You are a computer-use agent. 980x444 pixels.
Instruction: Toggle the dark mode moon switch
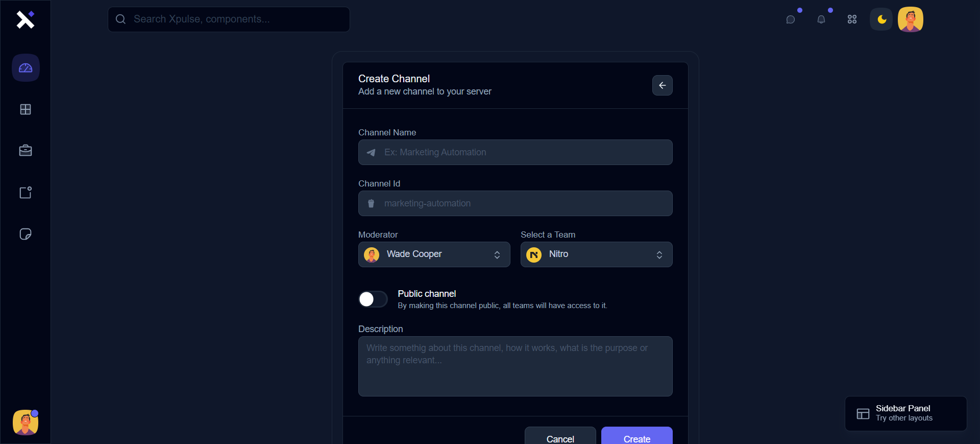coord(881,19)
